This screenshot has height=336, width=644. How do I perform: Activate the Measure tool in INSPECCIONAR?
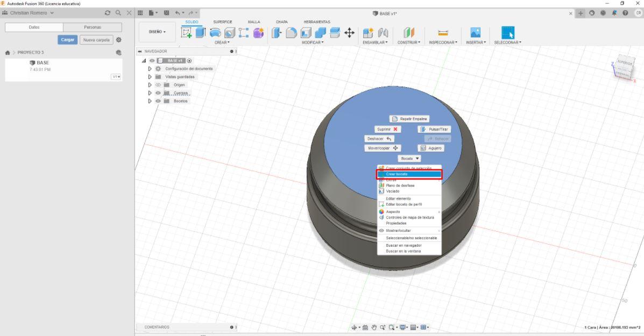click(443, 33)
